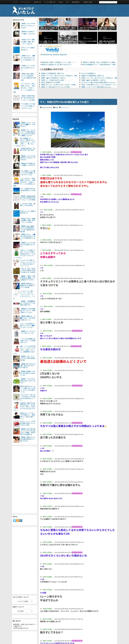
Task: Open the 月を選択 archive dropdown
Action: (x=25, y=611)
